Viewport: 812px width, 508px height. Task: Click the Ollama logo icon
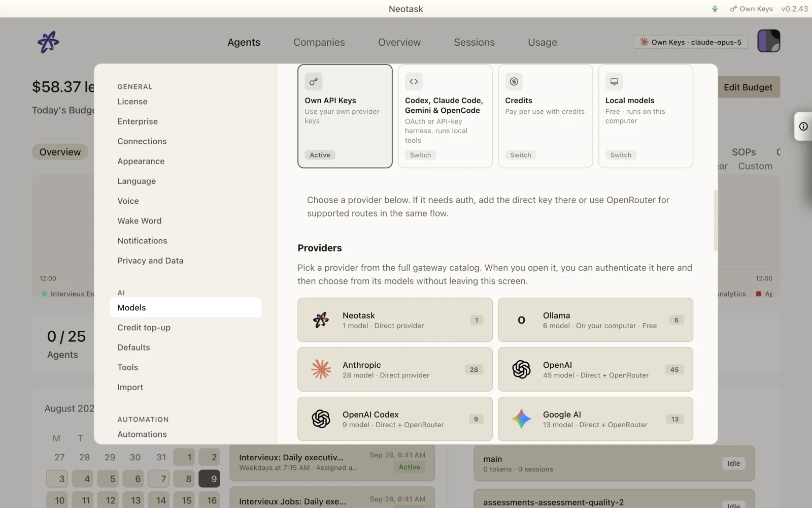(x=521, y=320)
